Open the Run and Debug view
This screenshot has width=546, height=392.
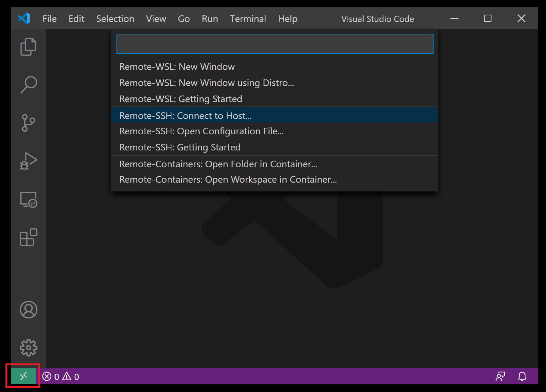28,161
